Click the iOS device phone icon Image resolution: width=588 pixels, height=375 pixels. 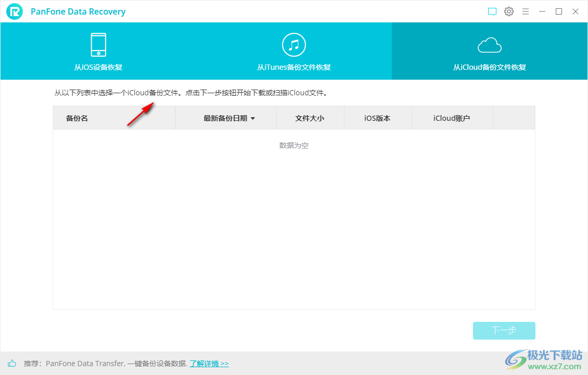pos(99,45)
